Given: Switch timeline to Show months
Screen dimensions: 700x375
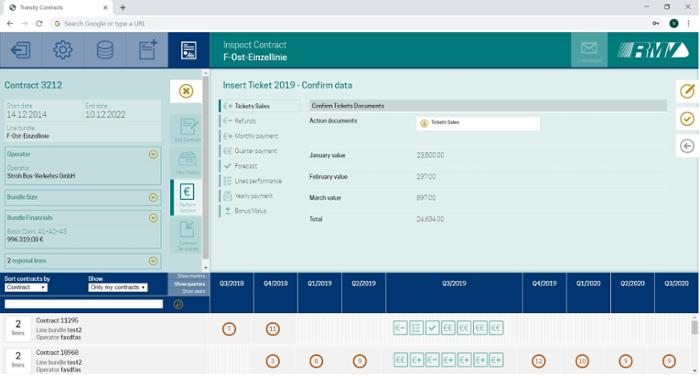Looking at the screenshot, I should pos(191,276).
